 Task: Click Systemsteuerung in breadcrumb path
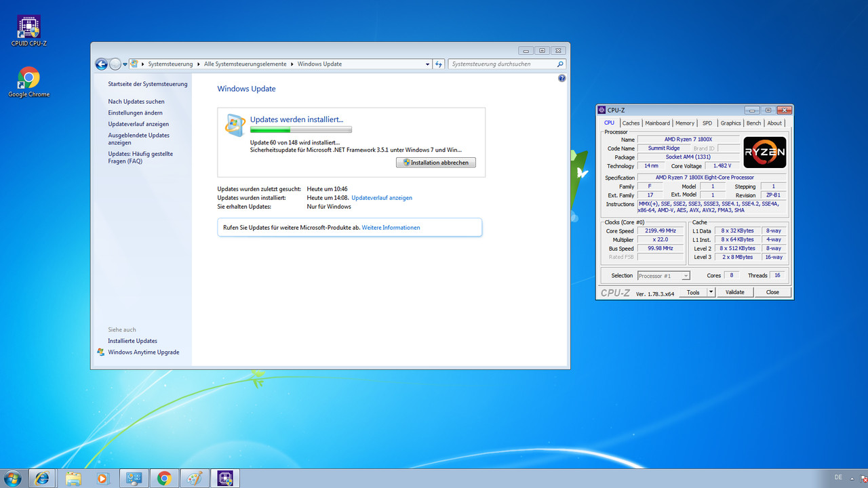coord(170,64)
